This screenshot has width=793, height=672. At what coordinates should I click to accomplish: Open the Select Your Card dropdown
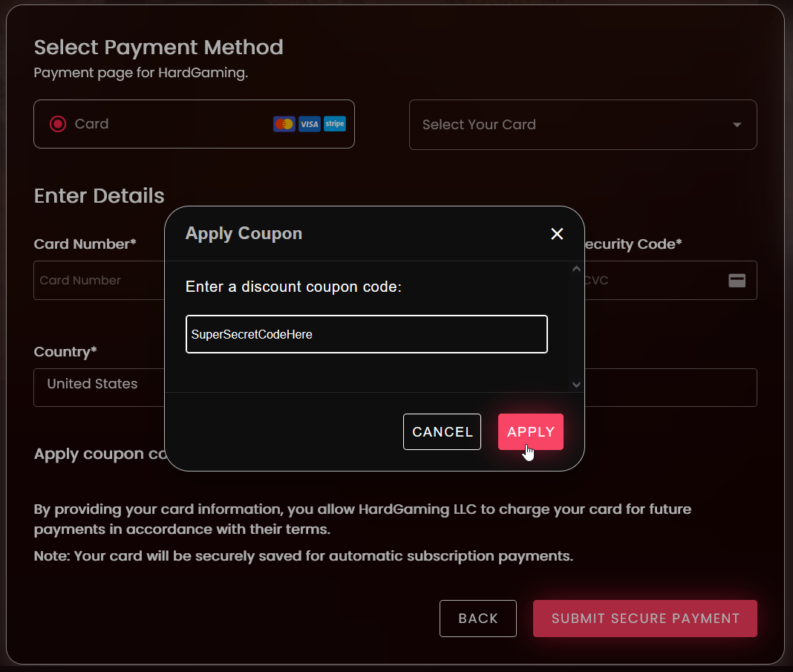572,125
